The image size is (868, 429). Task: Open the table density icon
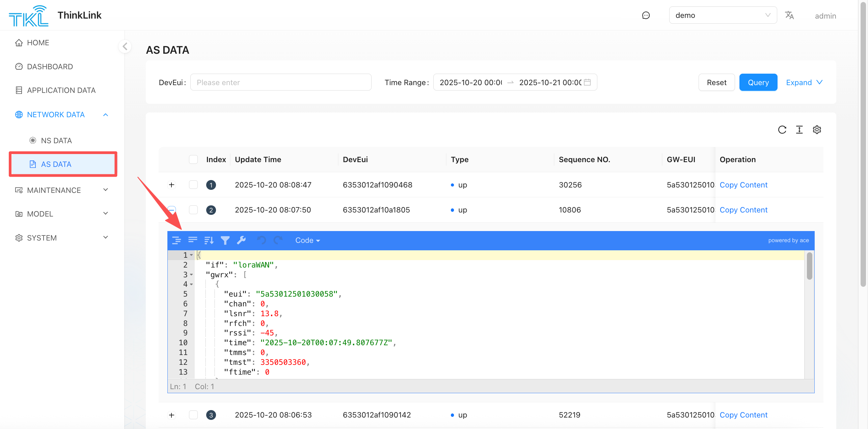799,130
